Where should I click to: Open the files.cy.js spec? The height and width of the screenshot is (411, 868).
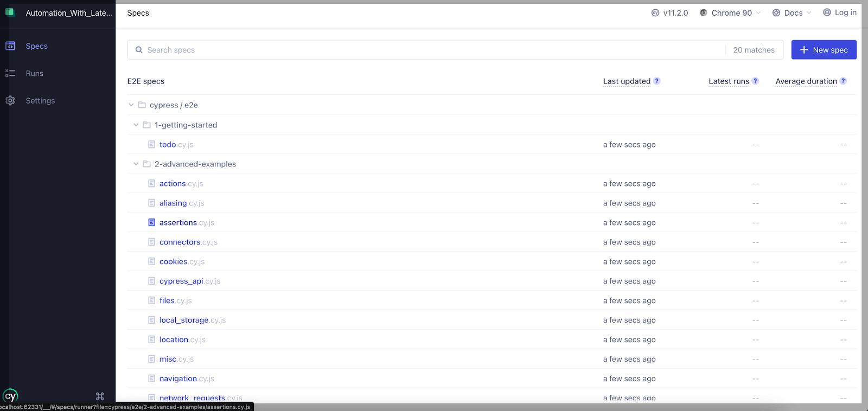point(176,301)
